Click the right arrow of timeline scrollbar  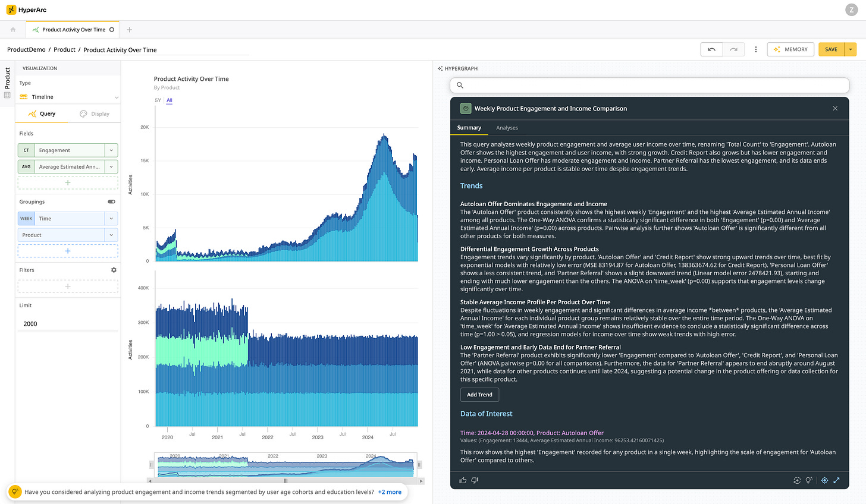click(x=421, y=481)
